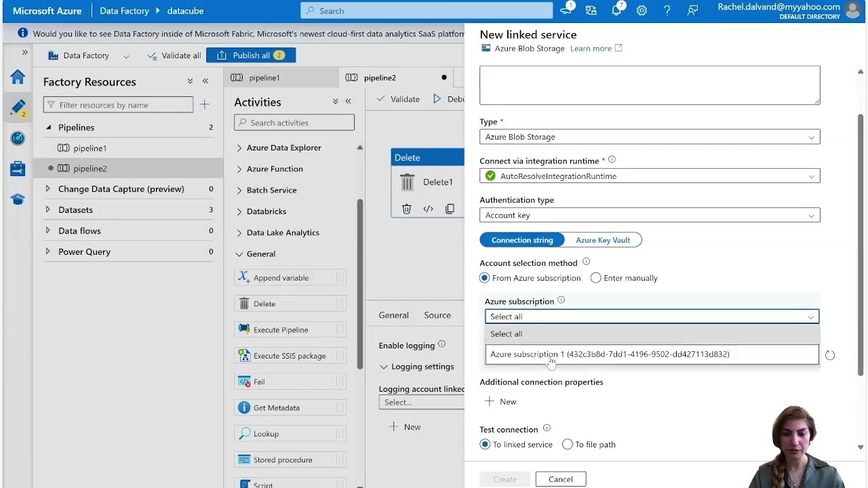Select Enter manually radio button
The height and width of the screenshot is (488, 868).
click(x=595, y=278)
